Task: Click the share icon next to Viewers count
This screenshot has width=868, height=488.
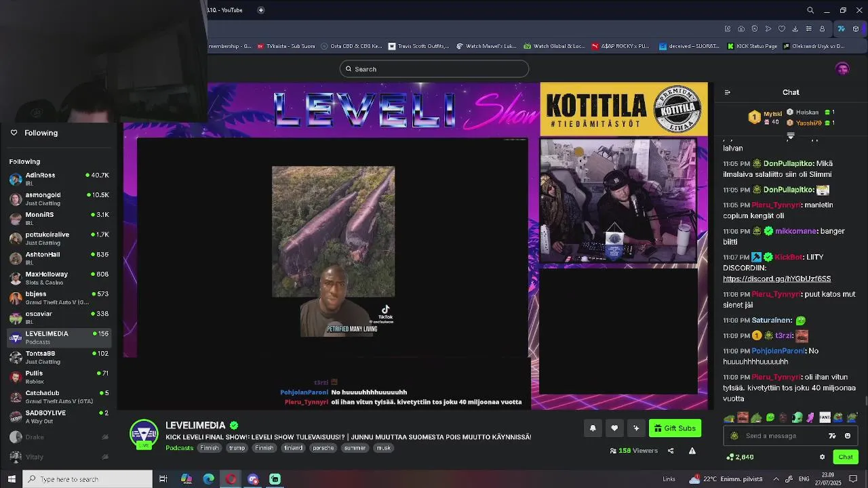Action: [671, 451]
